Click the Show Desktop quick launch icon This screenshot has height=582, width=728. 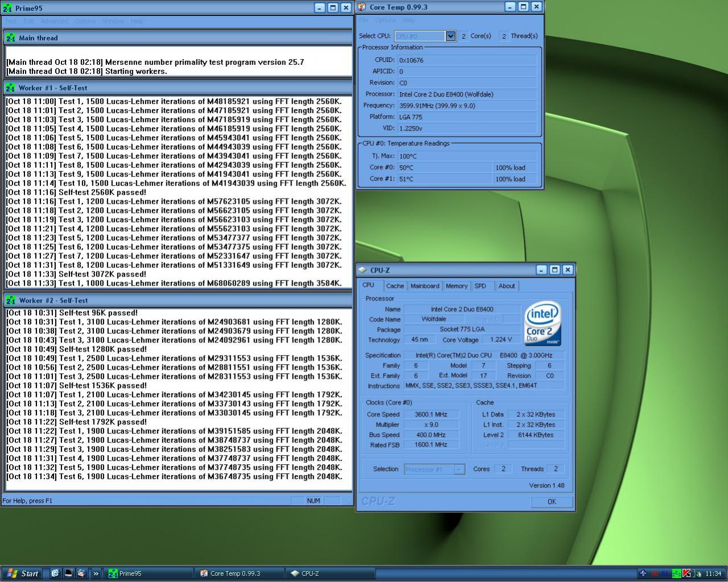coord(68,573)
